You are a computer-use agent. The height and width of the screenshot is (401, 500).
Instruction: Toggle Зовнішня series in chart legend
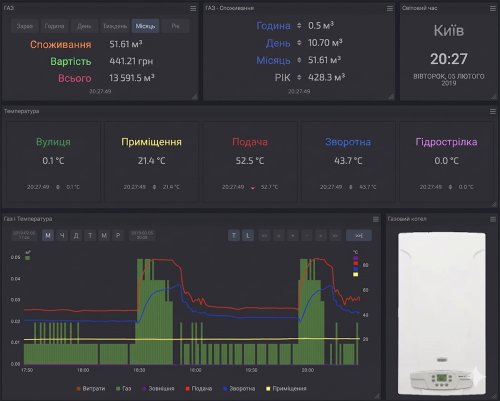point(158,389)
